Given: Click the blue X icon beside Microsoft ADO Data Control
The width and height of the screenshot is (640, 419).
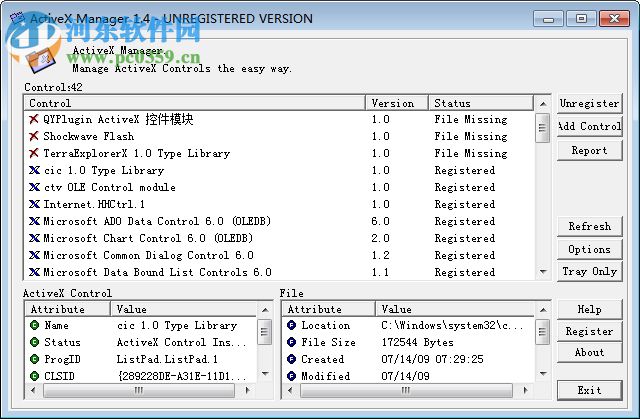Looking at the screenshot, I should [34, 221].
